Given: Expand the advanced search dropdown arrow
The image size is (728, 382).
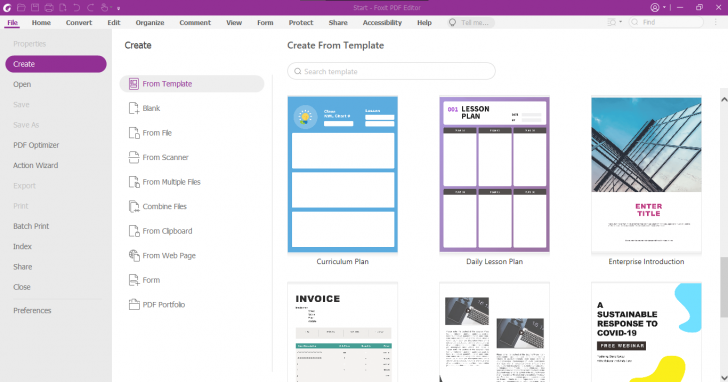Looking at the screenshot, I should pos(620,22).
